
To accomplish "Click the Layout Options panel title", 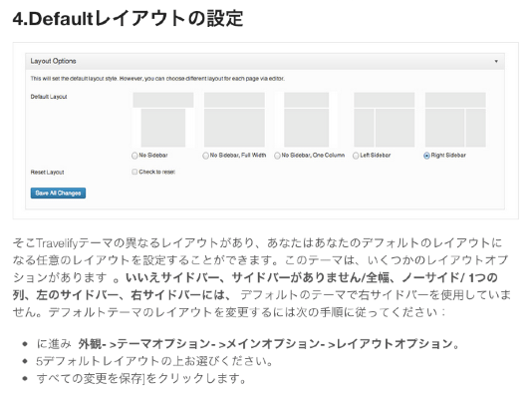I will click(x=53, y=61).
